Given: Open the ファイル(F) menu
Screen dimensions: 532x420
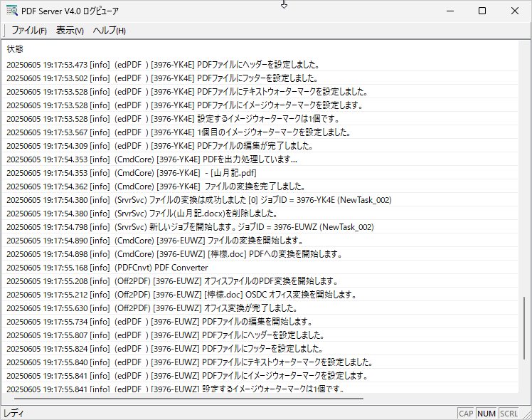Looking at the screenshot, I should [29, 31].
